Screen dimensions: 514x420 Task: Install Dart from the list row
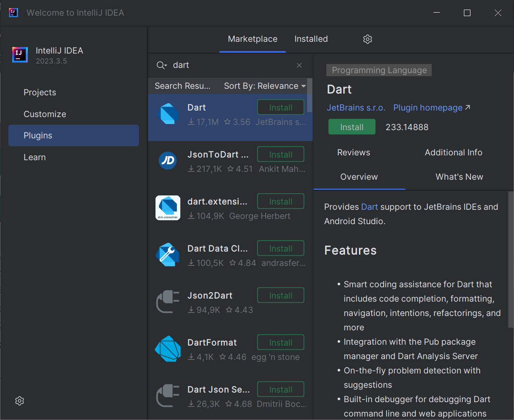(281, 108)
